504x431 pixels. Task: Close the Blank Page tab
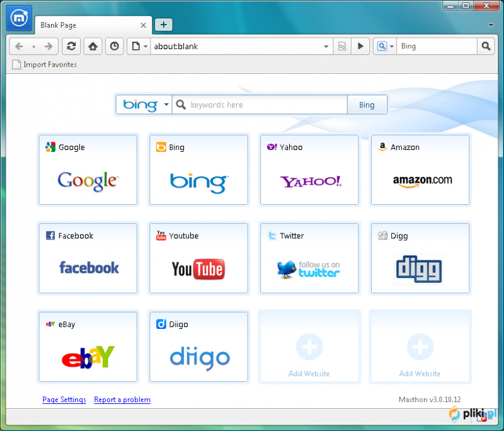click(144, 25)
